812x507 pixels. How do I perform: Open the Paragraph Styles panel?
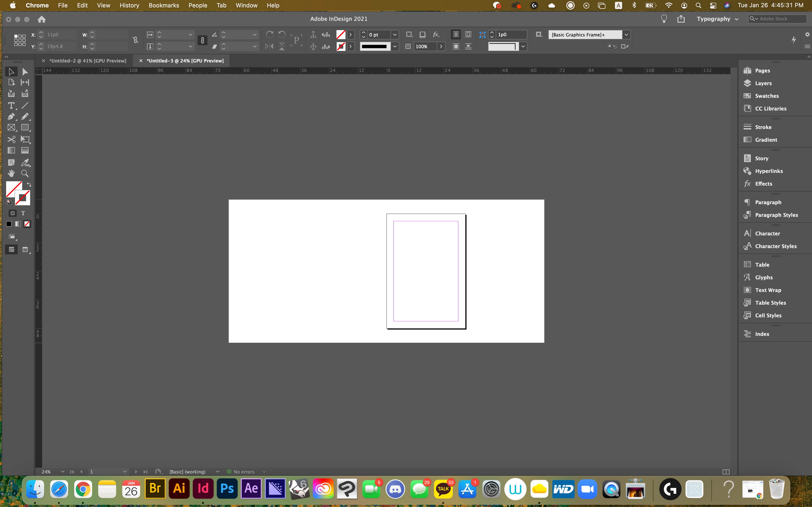(x=776, y=215)
